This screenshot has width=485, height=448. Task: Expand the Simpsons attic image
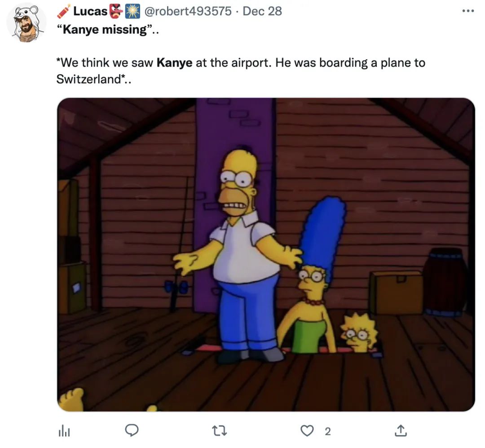[x=266, y=254]
